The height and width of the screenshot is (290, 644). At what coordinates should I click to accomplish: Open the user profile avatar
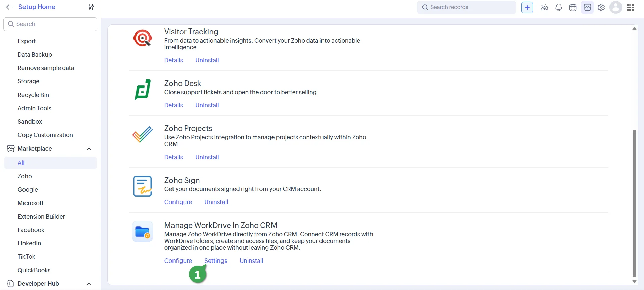[616, 7]
